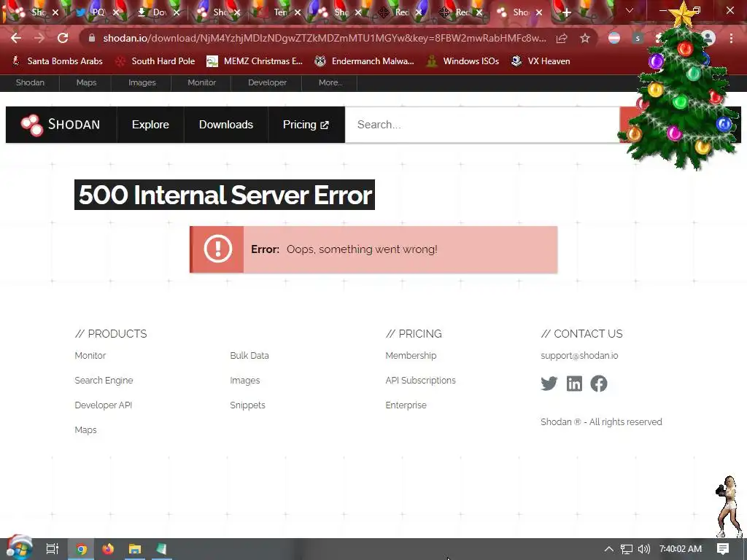Click the striped flag extension icon

tap(614, 38)
